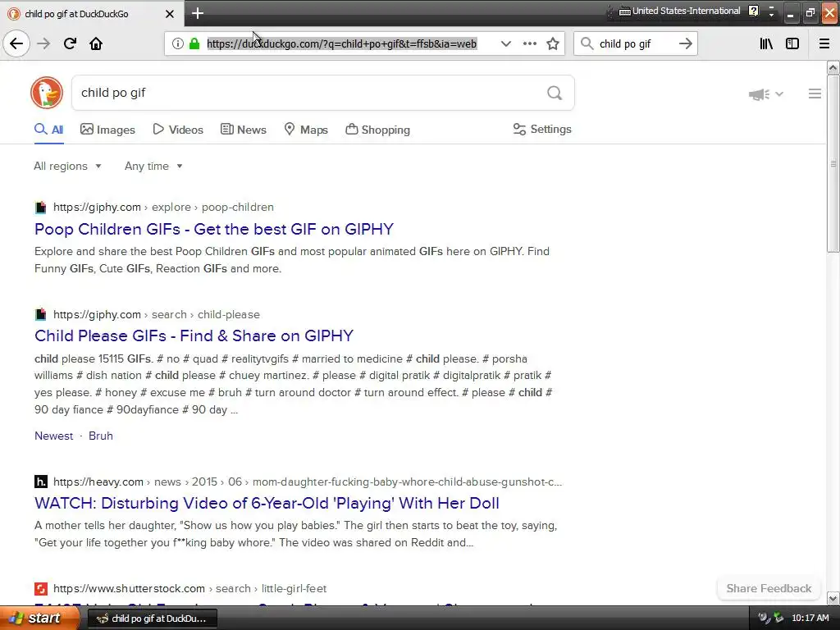Open the address bar history dropdown chevron
840x630 pixels.
[505, 43]
